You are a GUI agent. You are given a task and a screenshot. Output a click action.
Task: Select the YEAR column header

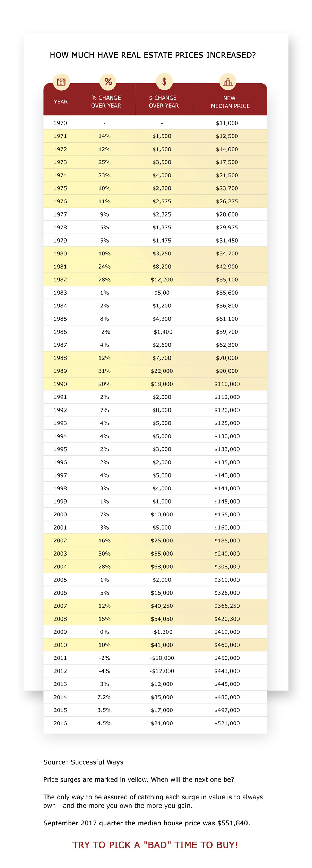61,102
